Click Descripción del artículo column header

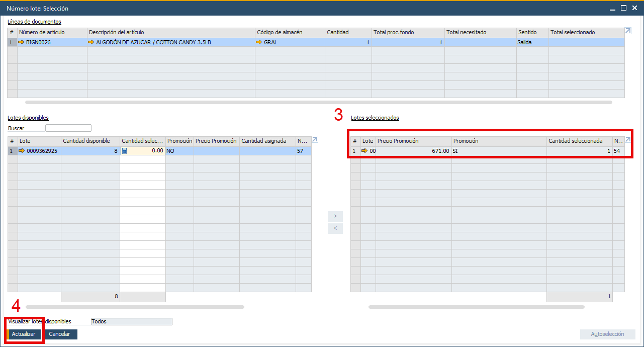click(x=171, y=32)
